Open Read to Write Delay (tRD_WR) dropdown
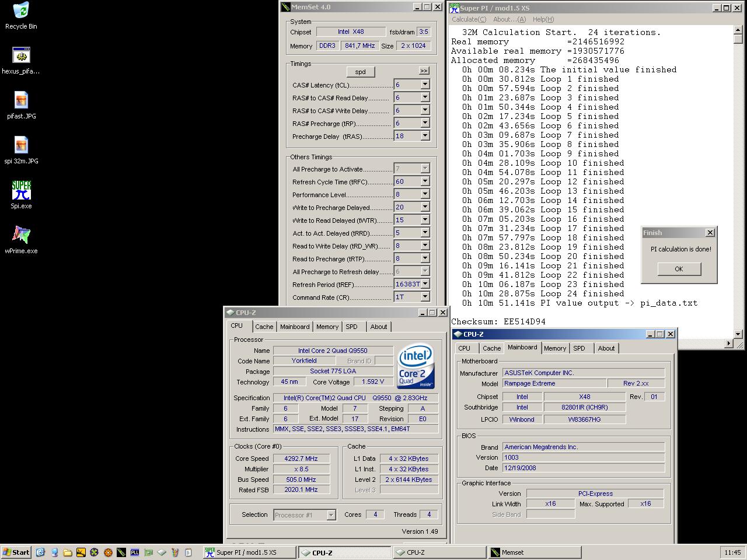This screenshot has width=747, height=560. (x=425, y=246)
